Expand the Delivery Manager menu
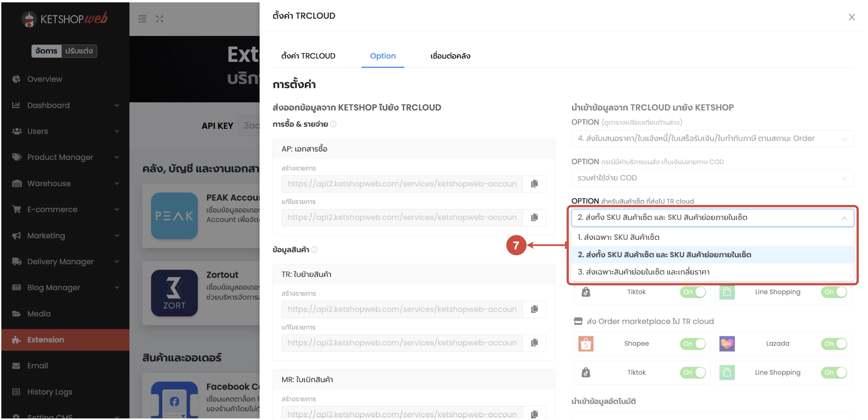 pos(65,262)
